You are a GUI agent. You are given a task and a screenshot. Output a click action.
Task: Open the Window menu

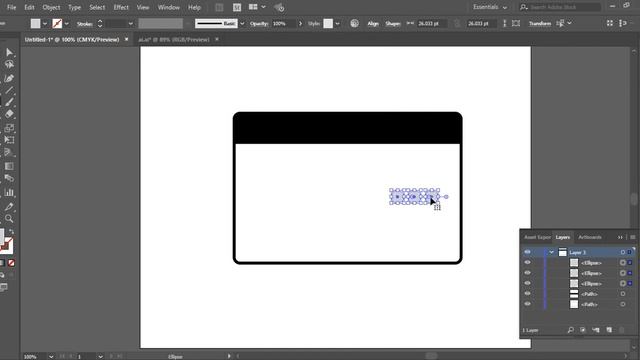tap(169, 7)
